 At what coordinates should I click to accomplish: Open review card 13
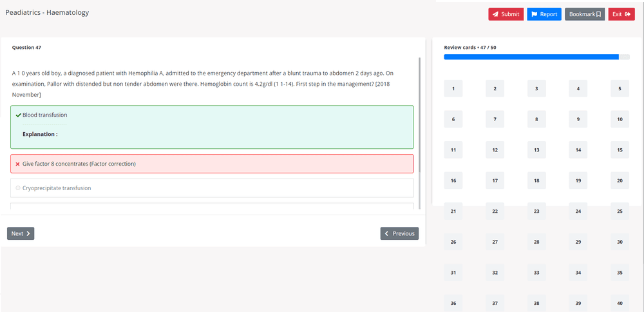(x=536, y=150)
